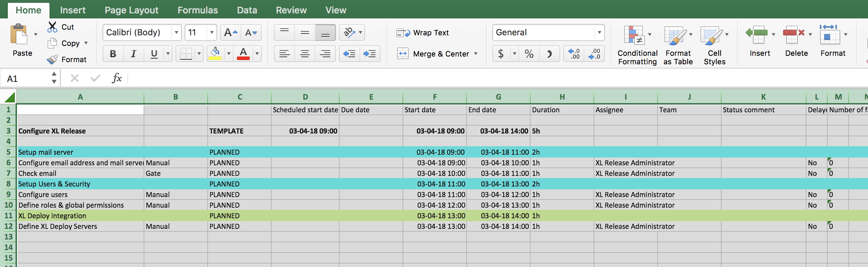The width and height of the screenshot is (868, 267).
Task: Cancel formula entry with the X button
Action: coord(75,78)
